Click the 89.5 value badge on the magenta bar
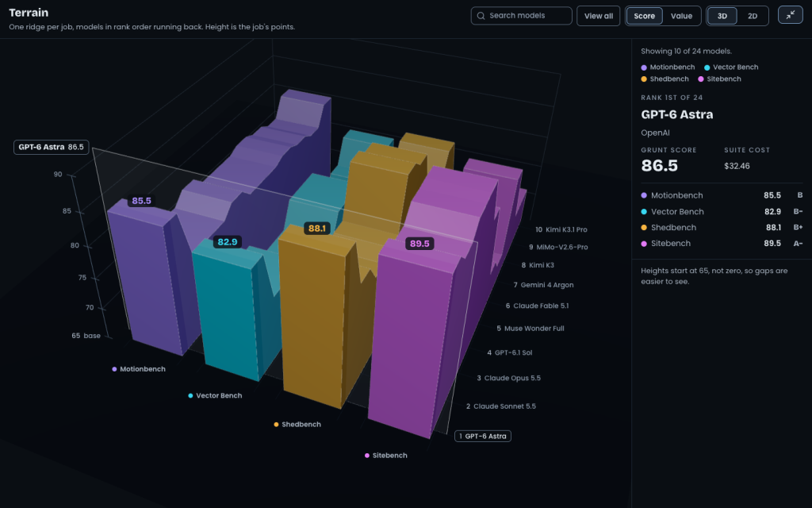 click(419, 244)
